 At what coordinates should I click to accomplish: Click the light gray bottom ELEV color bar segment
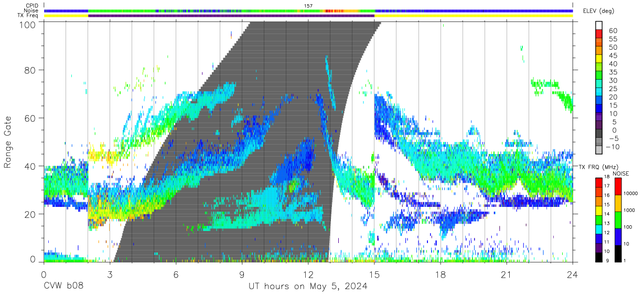coord(600,149)
